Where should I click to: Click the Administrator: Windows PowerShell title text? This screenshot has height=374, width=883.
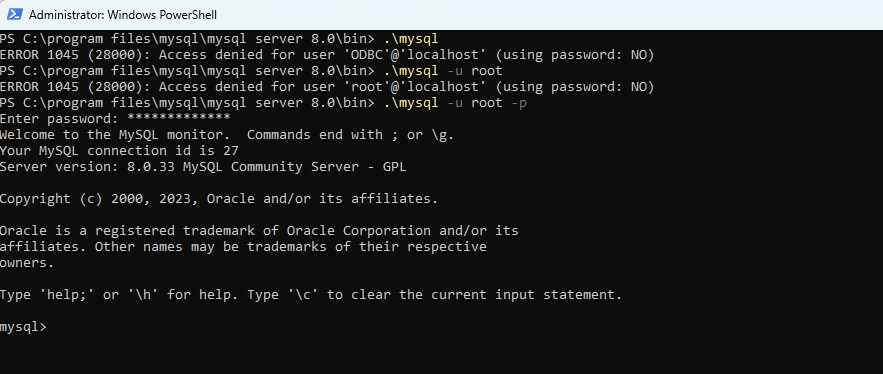click(x=123, y=15)
